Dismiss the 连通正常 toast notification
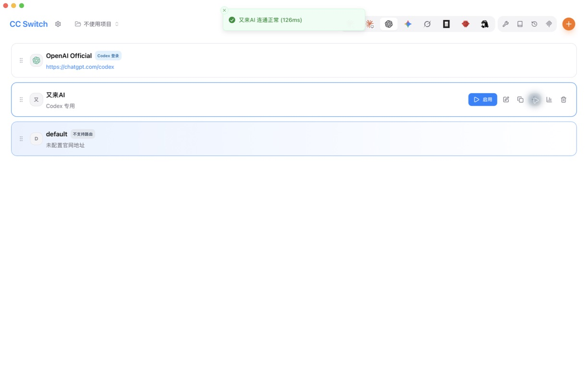This screenshot has height=369, width=588. pos(224,10)
